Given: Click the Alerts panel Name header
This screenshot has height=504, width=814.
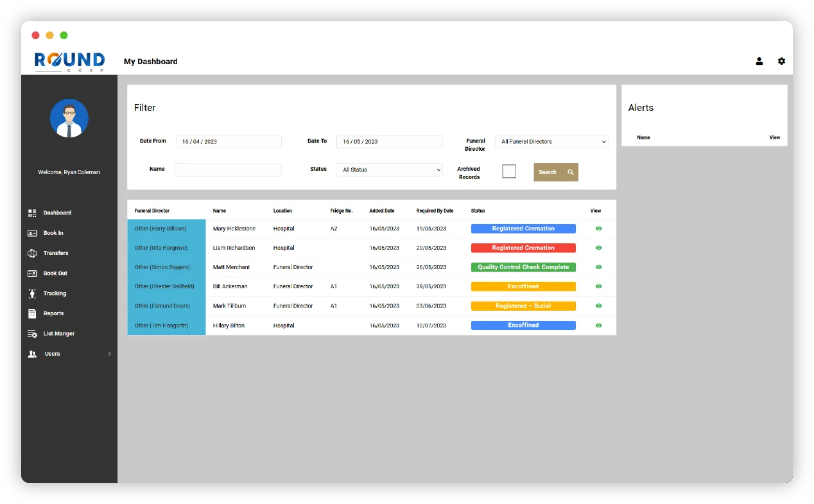Looking at the screenshot, I should pos(643,137).
